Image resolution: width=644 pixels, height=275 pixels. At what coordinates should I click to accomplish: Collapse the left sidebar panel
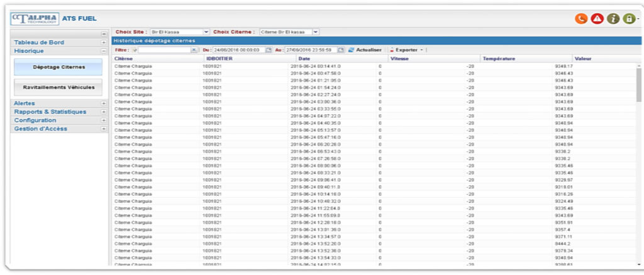click(104, 33)
